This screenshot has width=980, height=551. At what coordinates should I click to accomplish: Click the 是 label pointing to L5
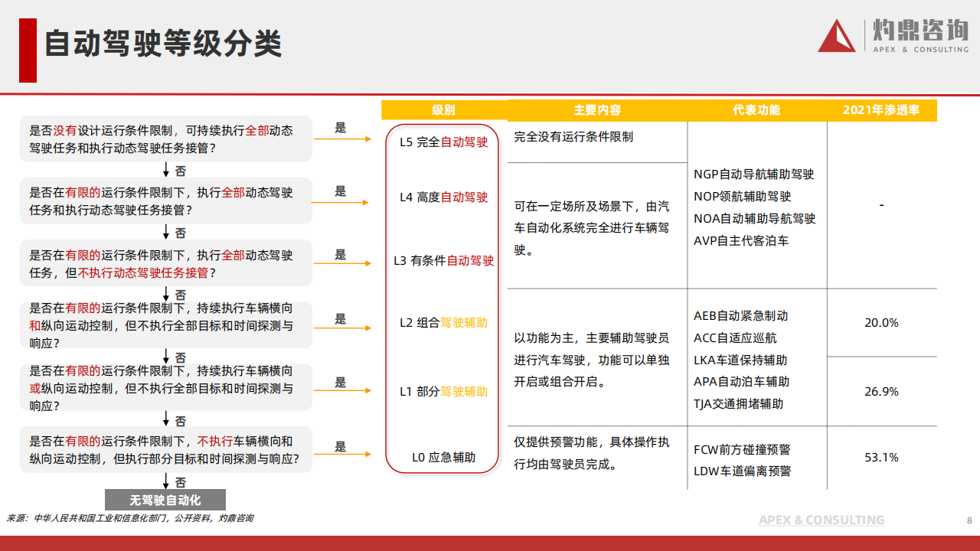[341, 128]
